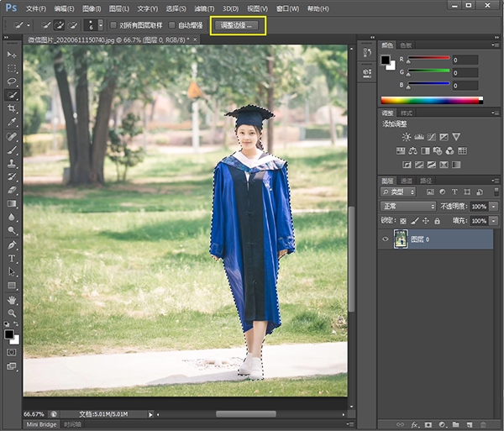504x431 pixels.
Task: Expand the 不透明度 opacity dropdown arrow
Action: 491,206
